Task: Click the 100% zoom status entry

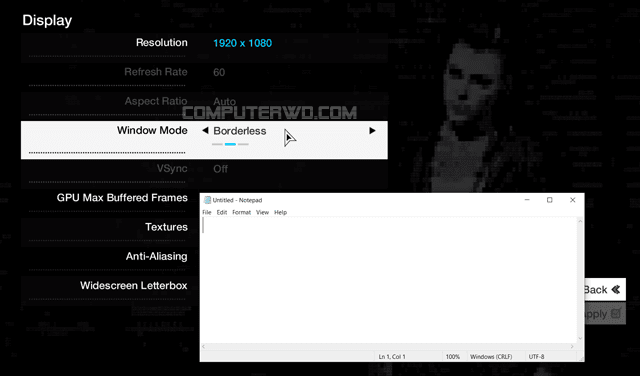Action: tap(453, 357)
